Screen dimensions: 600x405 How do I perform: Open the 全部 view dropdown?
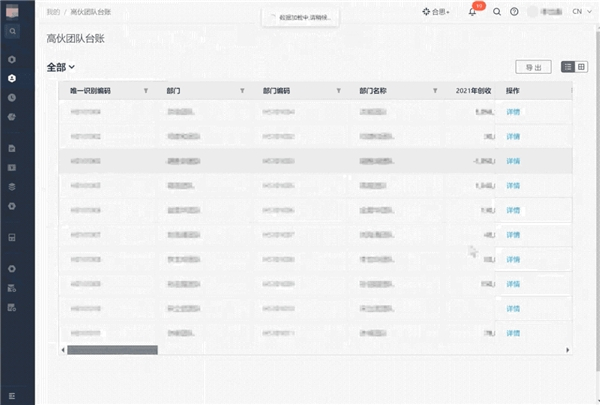pyautogui.click(x=60, y=67)
